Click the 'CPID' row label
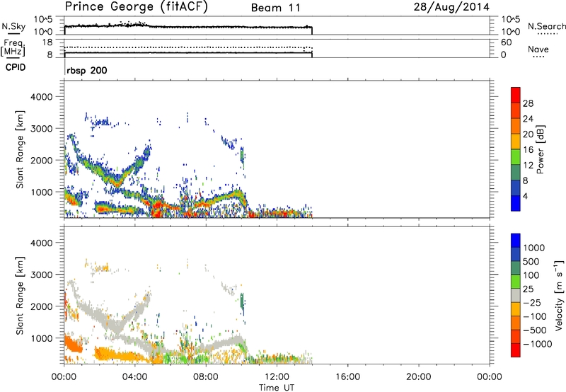Image resolution: width=566 pixels, height=392 pixels. 16,67
